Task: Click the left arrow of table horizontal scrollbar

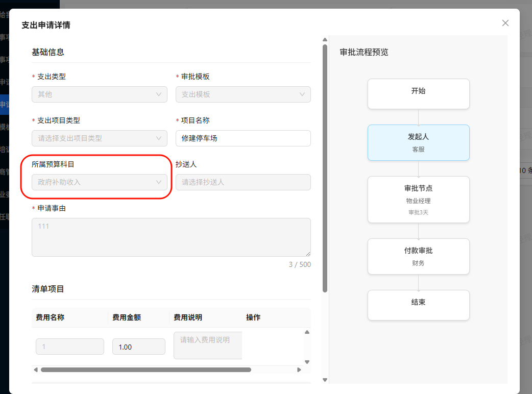Action: [x=36, y=370]
